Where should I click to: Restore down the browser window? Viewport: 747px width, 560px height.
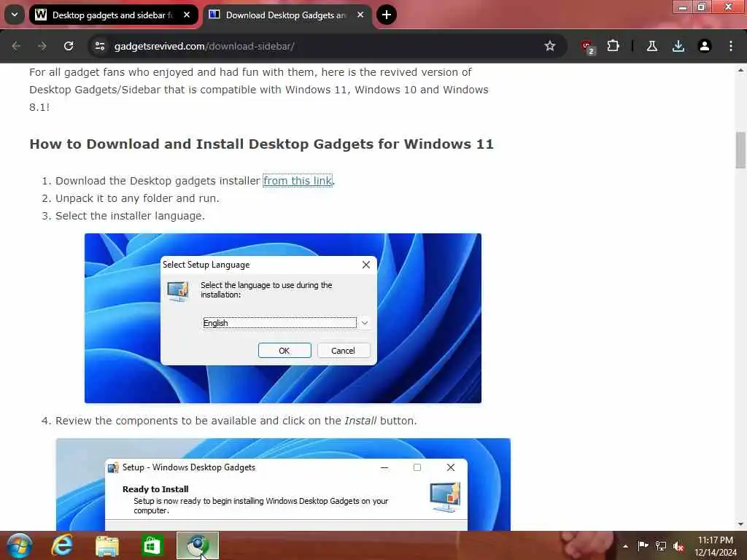click(x=702, y=7)
